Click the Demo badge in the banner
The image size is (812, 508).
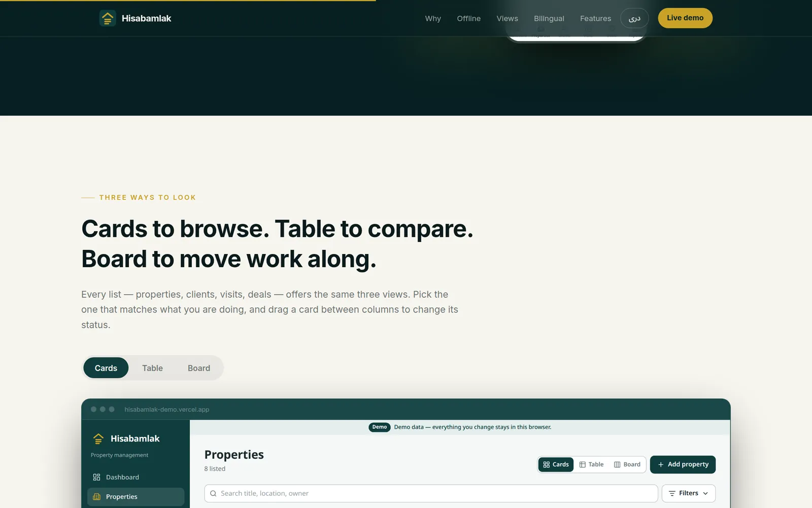coord(379,427)
